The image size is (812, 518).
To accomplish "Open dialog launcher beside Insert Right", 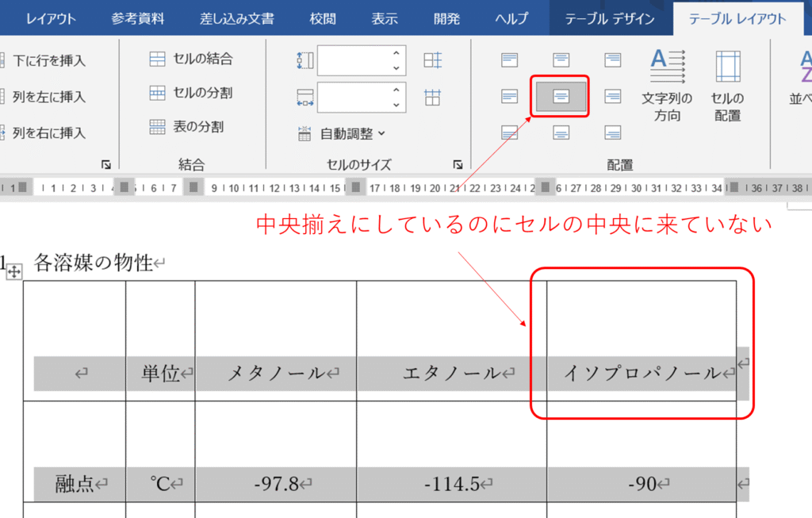I will pyautogui.click(x=105, y=164).
